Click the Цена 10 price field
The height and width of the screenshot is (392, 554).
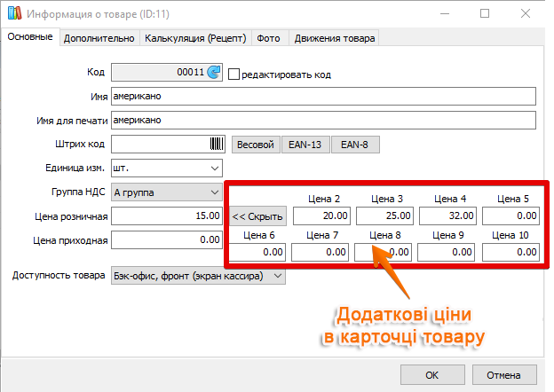point(510,252)
